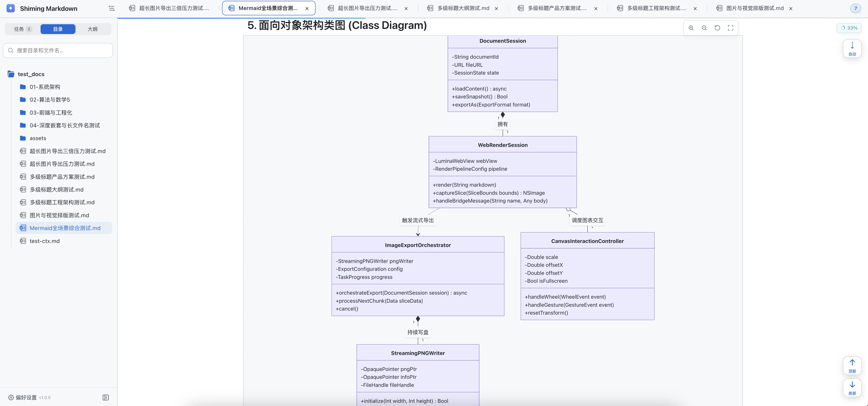Click the WebRenderSession class box title
The height and width of the screenshot is (406, 868).
(x=503, y=145)
